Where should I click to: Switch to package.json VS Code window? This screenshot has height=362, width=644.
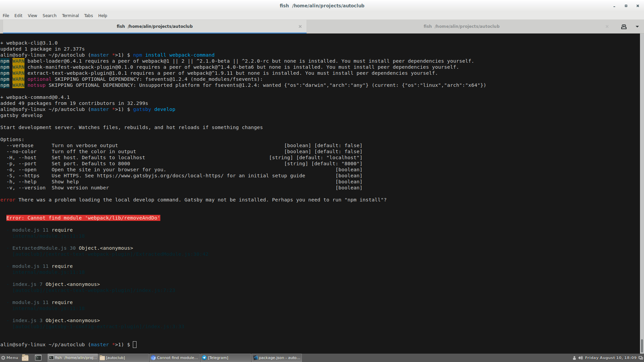coord(277,358)
